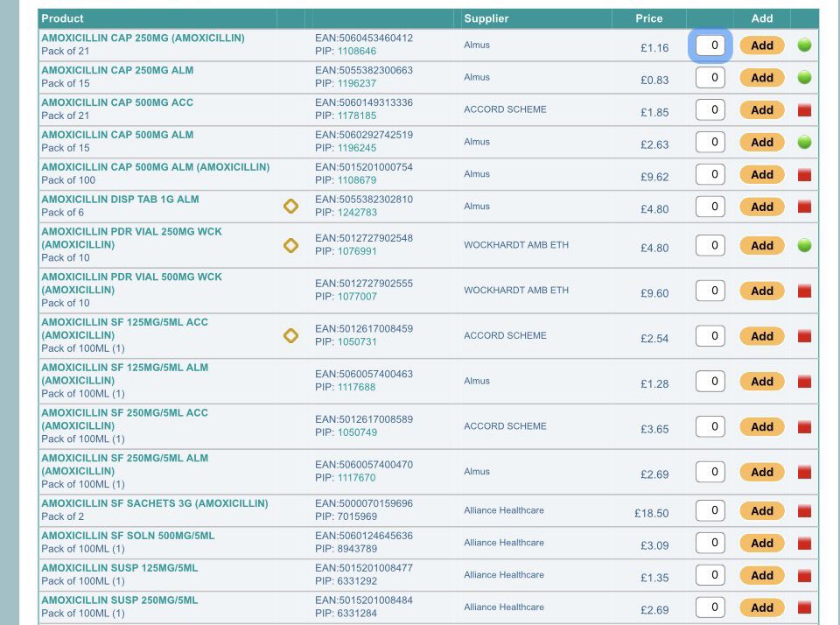This screenshot has width=840, height=625.
Task: Focus quantity field for SF 125mg/5ml ALM
Action: [x=710, y=381]
